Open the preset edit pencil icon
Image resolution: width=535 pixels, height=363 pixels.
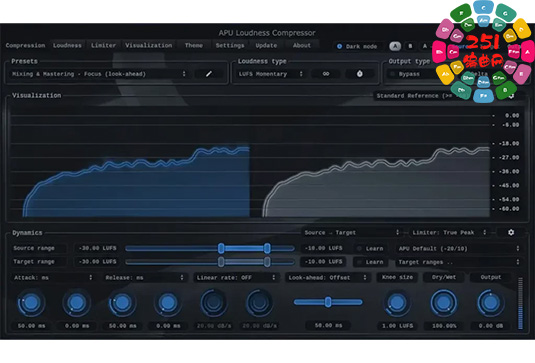(x=209, y=74)
